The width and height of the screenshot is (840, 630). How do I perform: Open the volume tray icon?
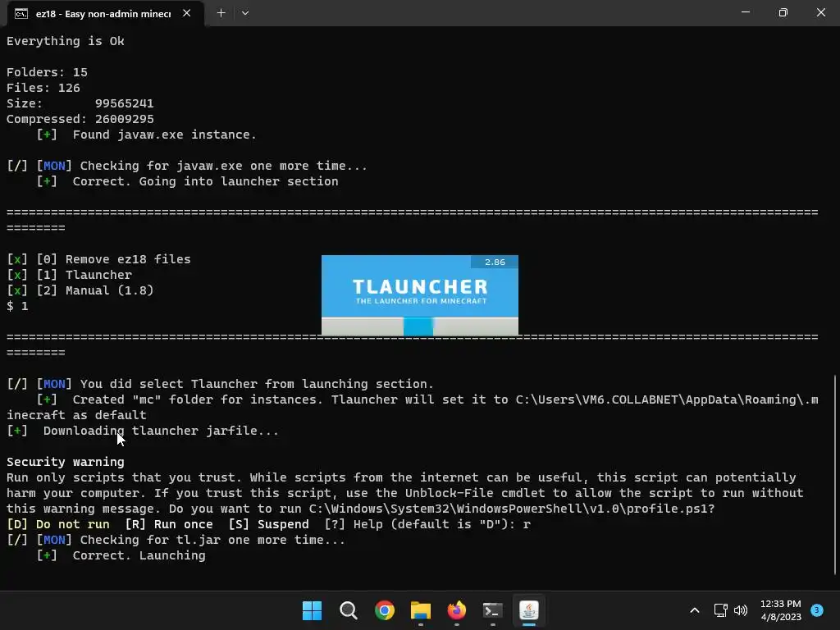click(x=741, y=610)
